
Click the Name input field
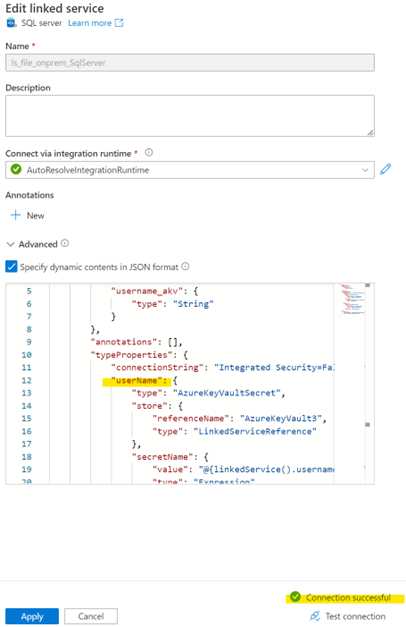click(x=190, y=63)
